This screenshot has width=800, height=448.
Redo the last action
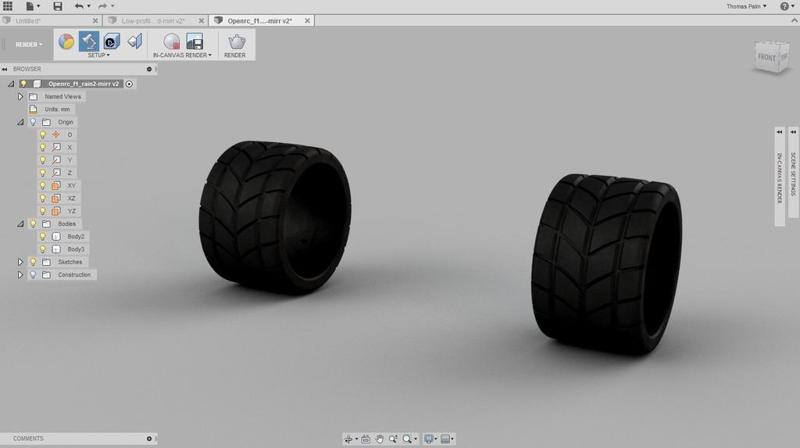[x=103, y=6]
